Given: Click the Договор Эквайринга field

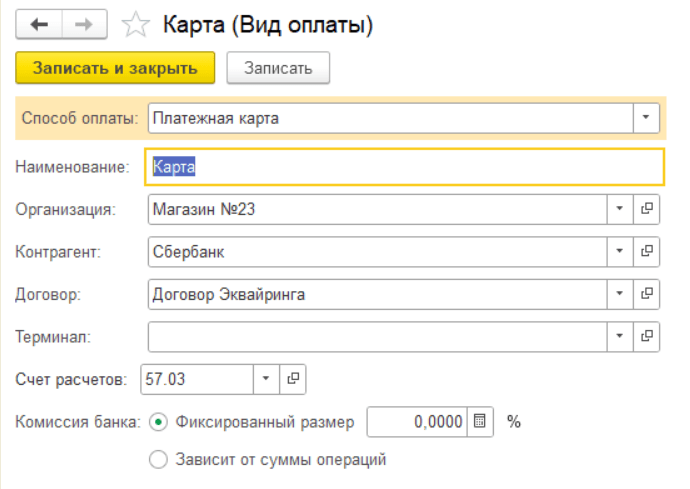Looking at the screenshot, I should 378,294.
